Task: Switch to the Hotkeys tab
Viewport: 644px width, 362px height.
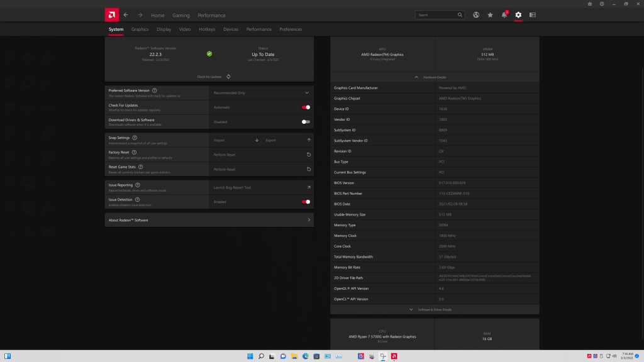Action: [x=207, y=29]
